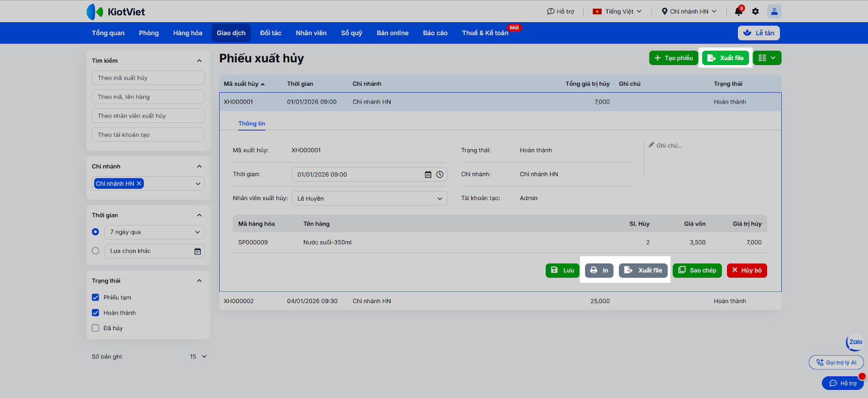Go to the Tổng quan menu

coord(108,33)
